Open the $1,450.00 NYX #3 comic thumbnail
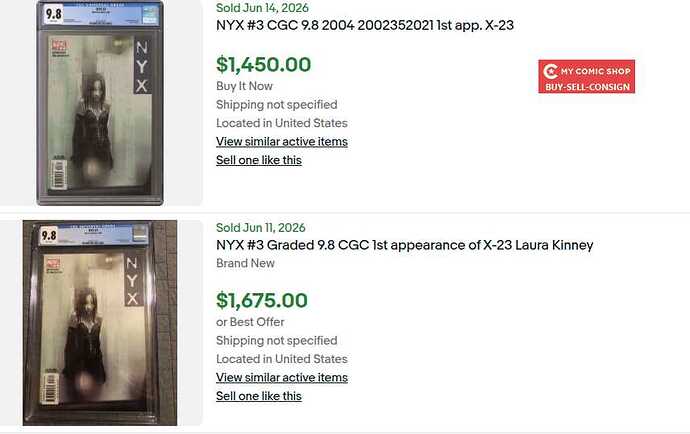Image resolution: width=690 pixels, height=434 pixels. (x=100, y=103)
